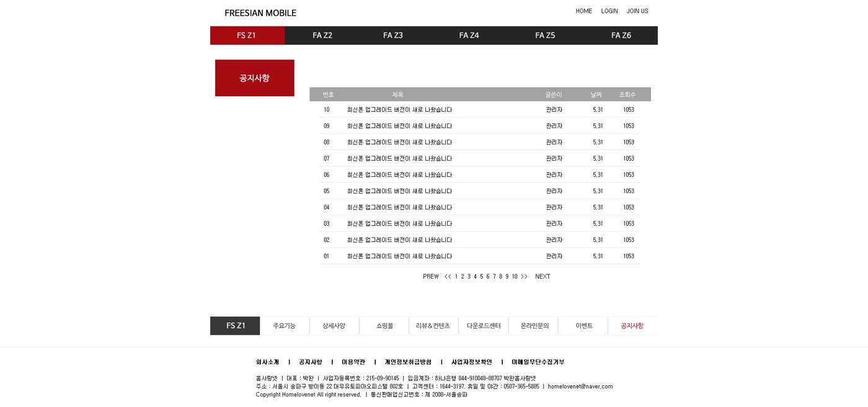Select the FA Z5 tab

(x=545, y=35)
